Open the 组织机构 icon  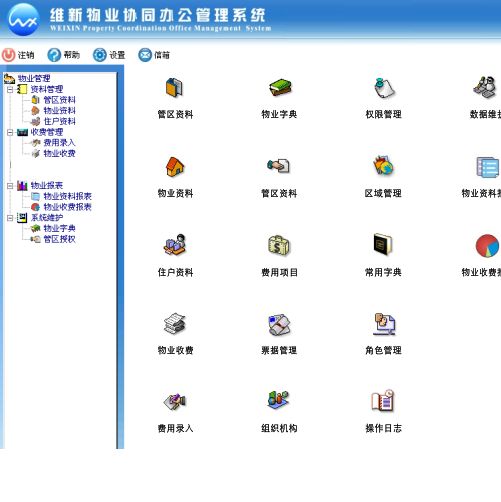[278, 400]
